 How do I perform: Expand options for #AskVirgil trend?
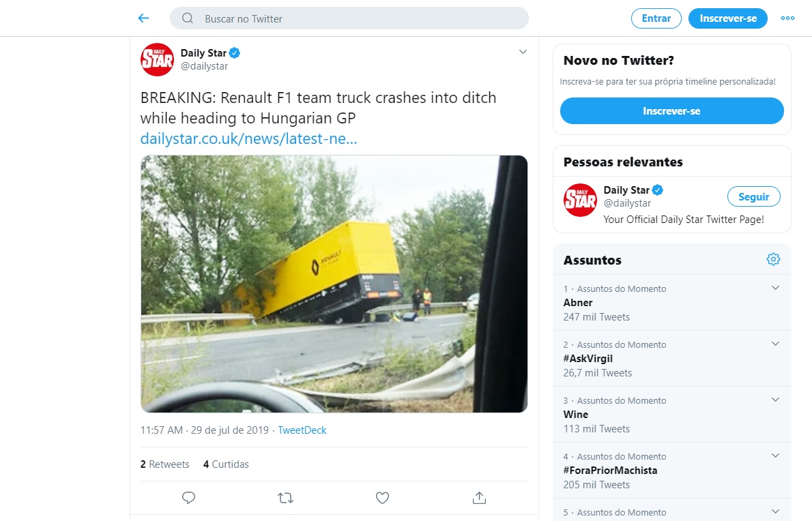[775, 344]
